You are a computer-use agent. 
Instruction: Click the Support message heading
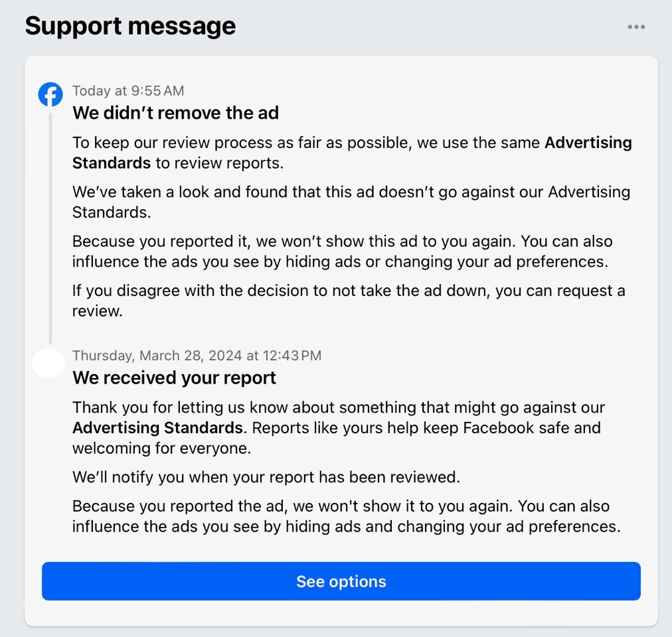pos(130,25)
